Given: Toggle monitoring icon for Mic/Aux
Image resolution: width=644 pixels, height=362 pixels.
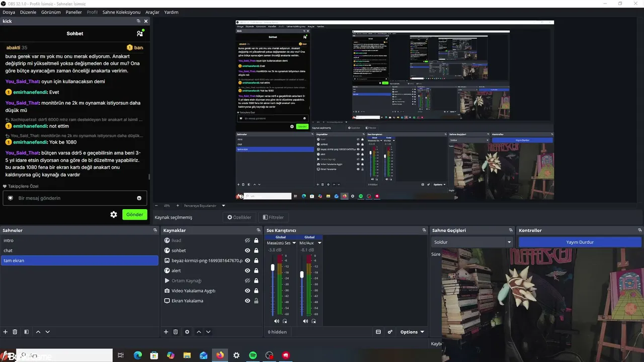Looking at the screenshot, I should [314, 321].
